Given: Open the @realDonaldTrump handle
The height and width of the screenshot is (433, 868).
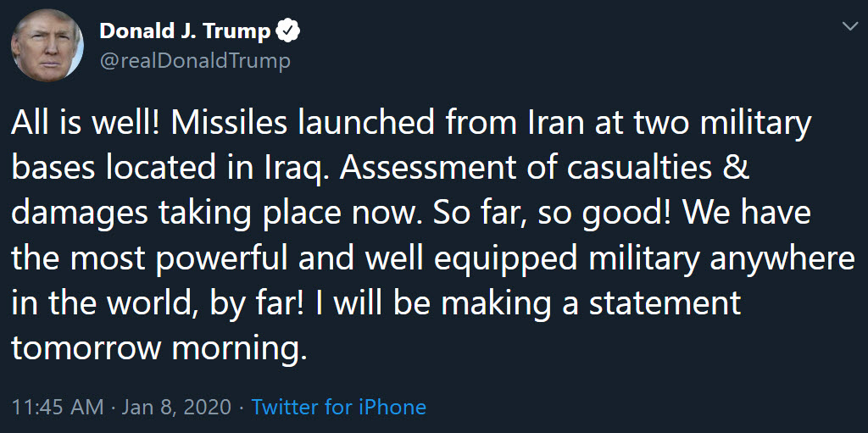Looking at the screenshot, I should pos(195,61).
